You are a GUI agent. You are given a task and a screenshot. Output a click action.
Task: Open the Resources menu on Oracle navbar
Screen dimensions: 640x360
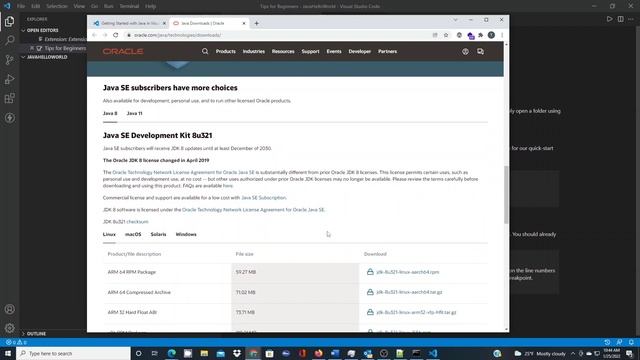tap(283, 51)
